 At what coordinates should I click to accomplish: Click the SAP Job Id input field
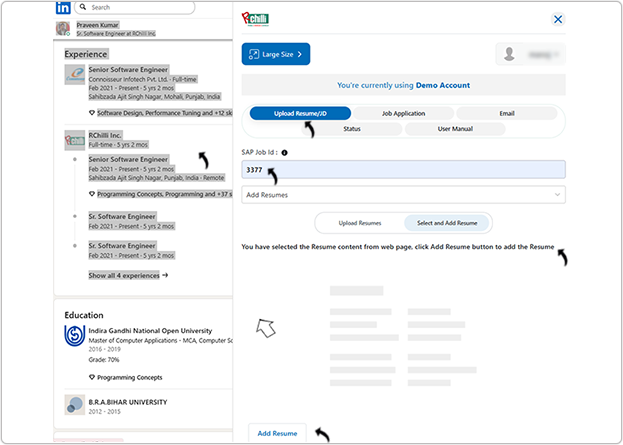click(403, 170)
